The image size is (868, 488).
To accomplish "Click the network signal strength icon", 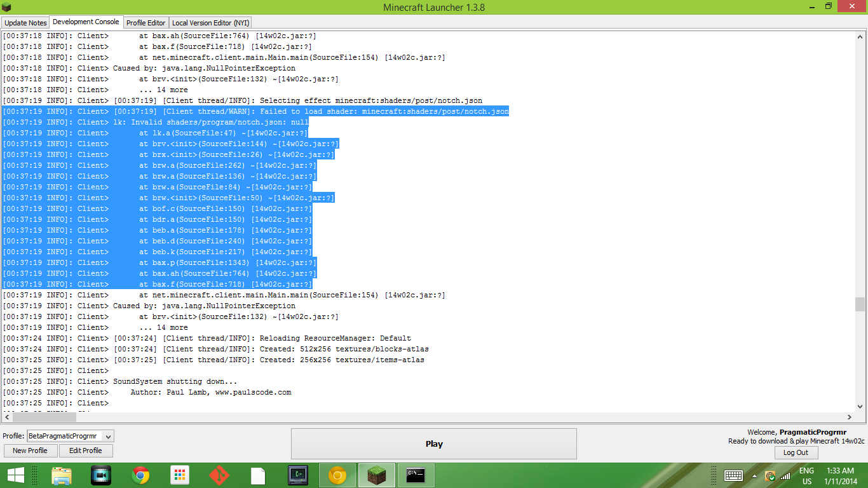I will pos(785,475).
